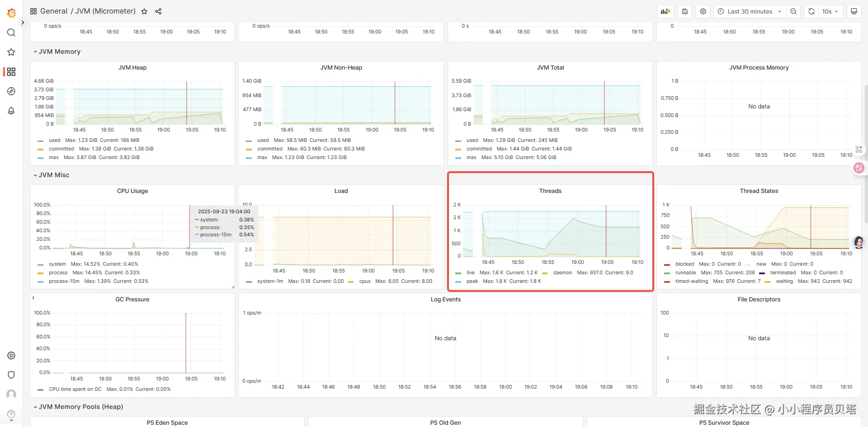Share the dashboard via share icon
Screen dimensions: 868x427
pos(158,11)
